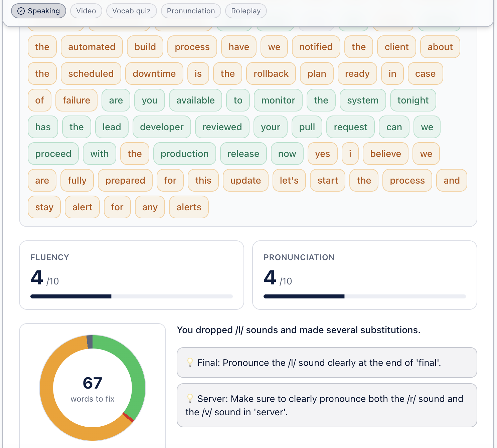Screen dimensions: 497x448
Task: Select the 'rollback' word chip
Action: tap(271, 73)
